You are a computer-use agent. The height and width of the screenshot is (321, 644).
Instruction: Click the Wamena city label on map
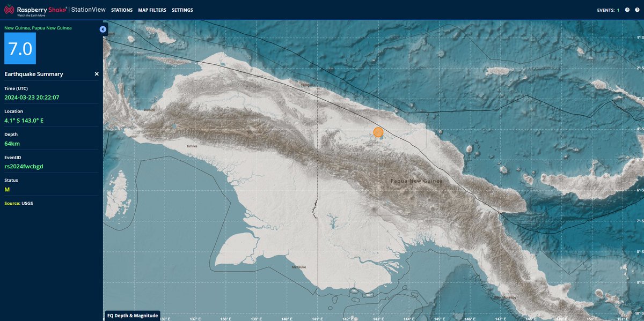click(254, 132)
